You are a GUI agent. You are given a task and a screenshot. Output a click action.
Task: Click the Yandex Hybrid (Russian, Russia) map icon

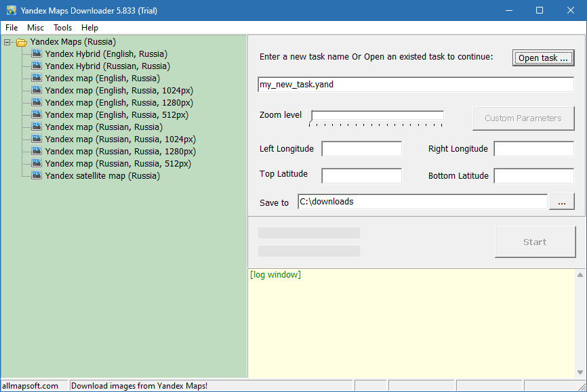coord(37,66)
